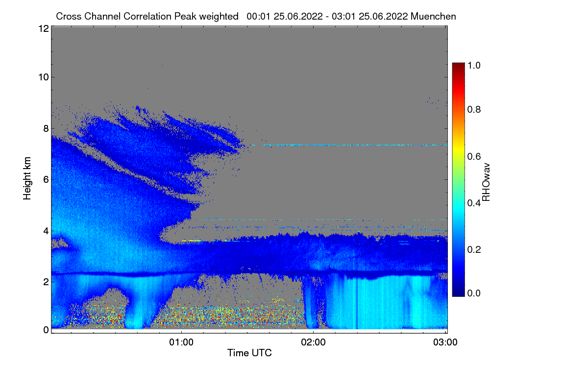Click the '01:00' time axis tick label
This screenshot has height=392, width=588.
tap(181, 342)
